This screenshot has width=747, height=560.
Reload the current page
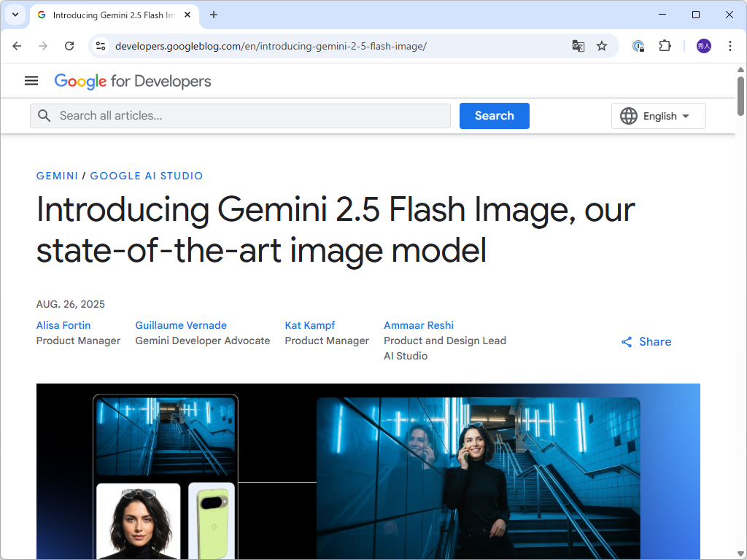coord(69,46)
